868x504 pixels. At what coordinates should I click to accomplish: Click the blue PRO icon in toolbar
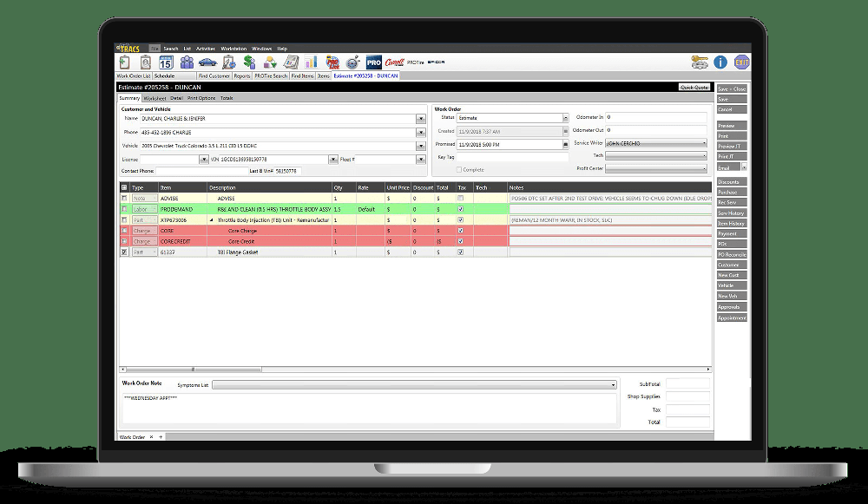373,62
